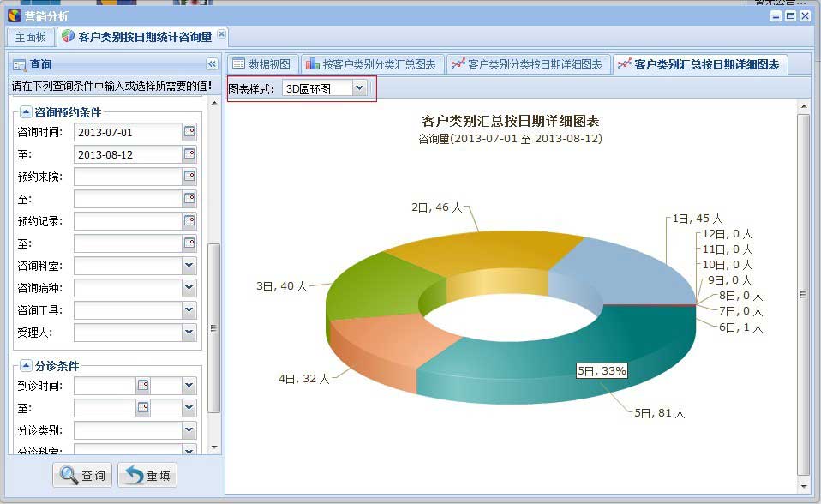Click the '5日, 33%' tooltip label

pos(602,371)
